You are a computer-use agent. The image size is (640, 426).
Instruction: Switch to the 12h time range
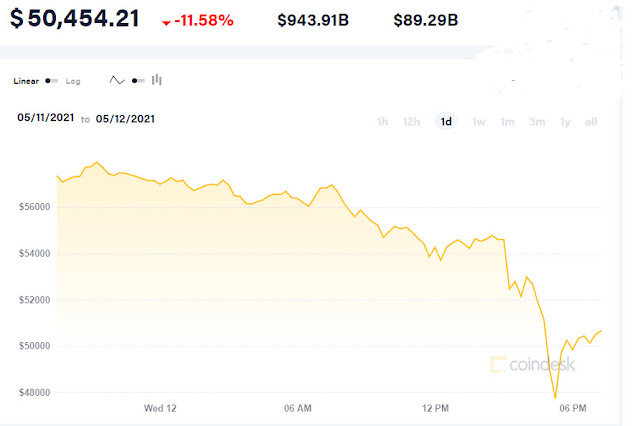point(411,122)
